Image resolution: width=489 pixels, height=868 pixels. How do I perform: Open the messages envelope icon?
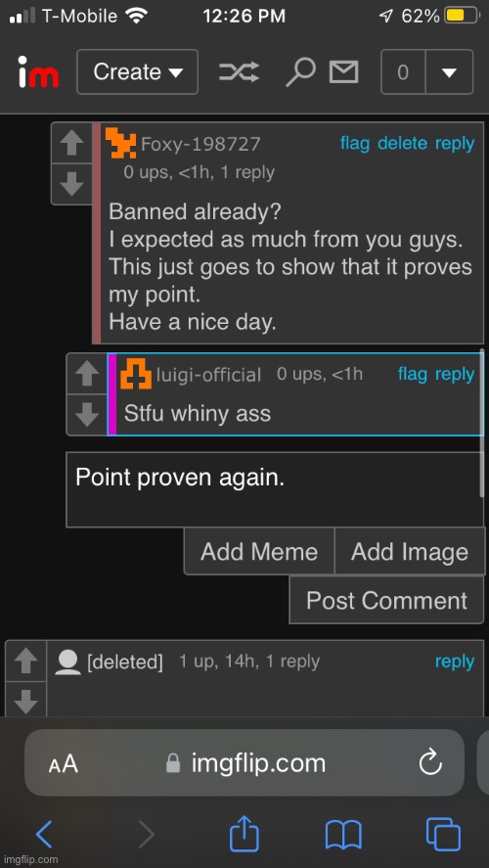click(x=343, y=72)
